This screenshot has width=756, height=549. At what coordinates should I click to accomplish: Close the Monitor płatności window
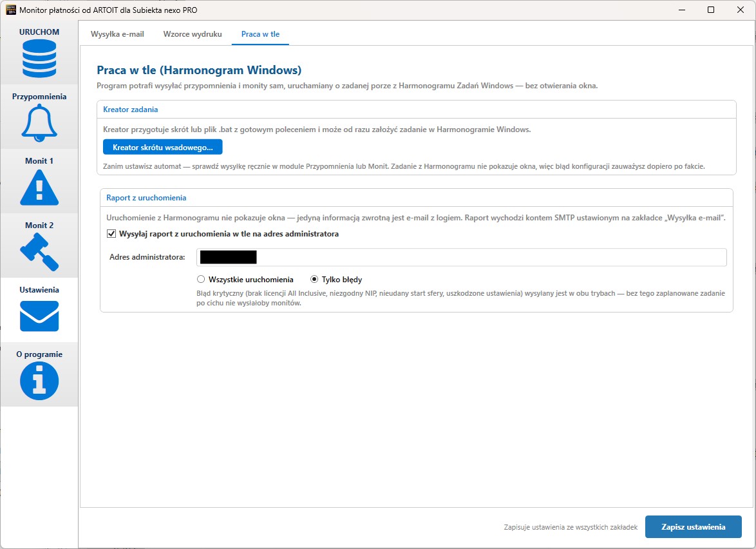(740, 10)
